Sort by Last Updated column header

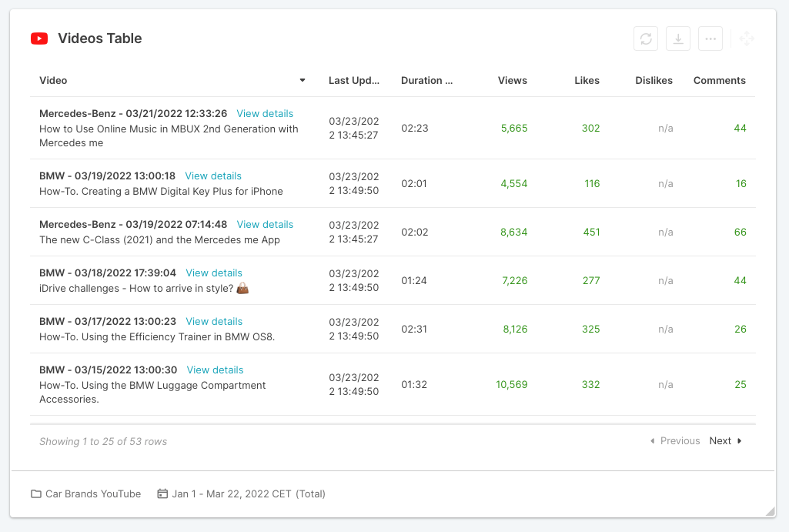354,81
